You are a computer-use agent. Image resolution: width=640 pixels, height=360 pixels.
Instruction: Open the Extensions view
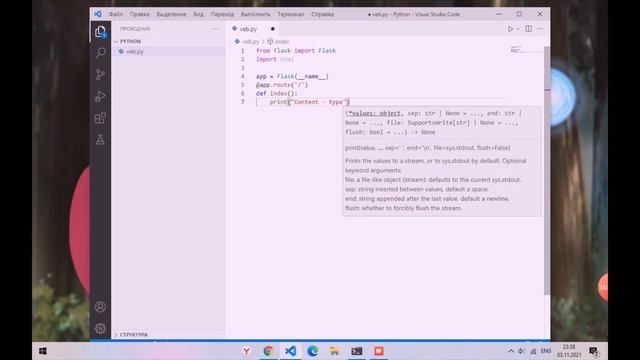[100, 118]
